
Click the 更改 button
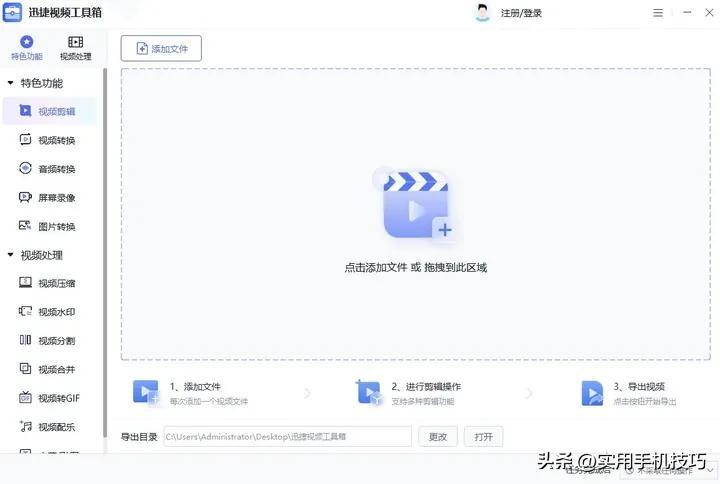(x=438, y=436)
